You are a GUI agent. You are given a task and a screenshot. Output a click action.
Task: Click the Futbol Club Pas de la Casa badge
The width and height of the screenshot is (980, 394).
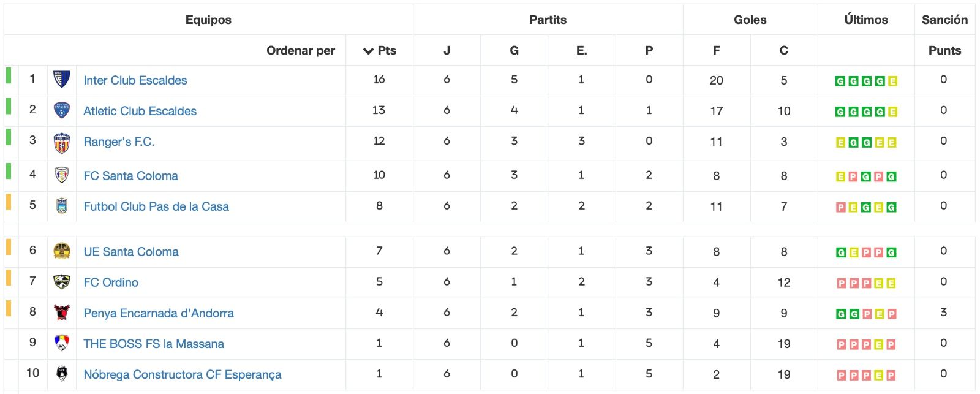click(x=62, y=206)
